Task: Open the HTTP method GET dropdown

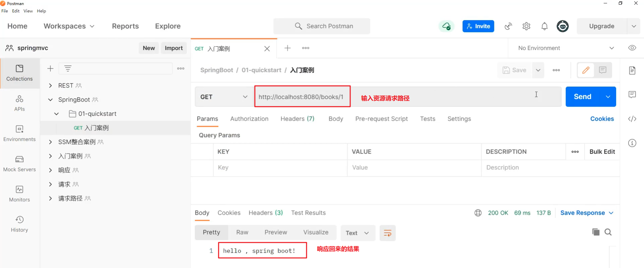Action: click(x=224, y=97)
